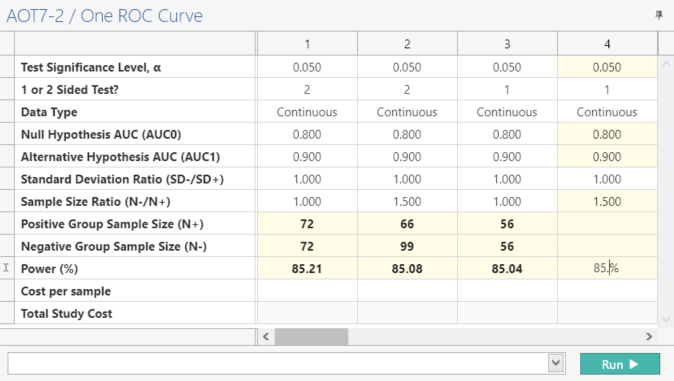The height and width of the screenshot is (381, 674).
Task: Click Data Type Continuous in column 4
Action: [607, 112]
